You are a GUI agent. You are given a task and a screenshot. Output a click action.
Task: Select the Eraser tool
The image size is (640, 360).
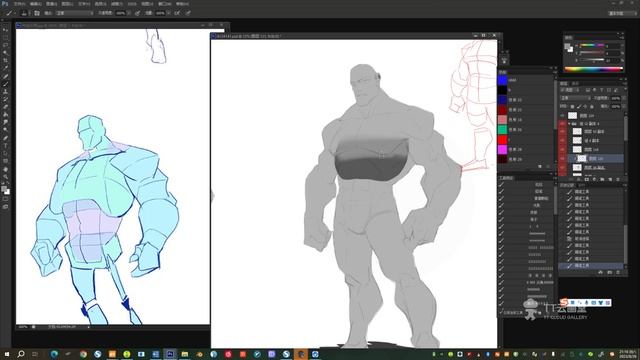tap(5, 107)
